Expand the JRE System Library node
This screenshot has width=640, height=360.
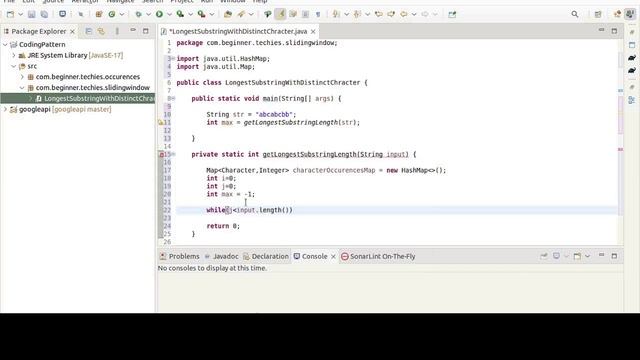[13, 55]
